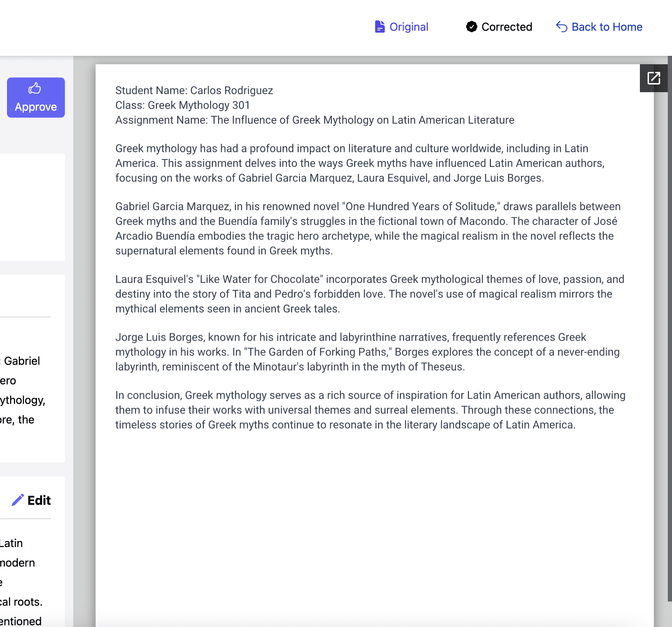Click the Approve button

click(x=35, y=97)
